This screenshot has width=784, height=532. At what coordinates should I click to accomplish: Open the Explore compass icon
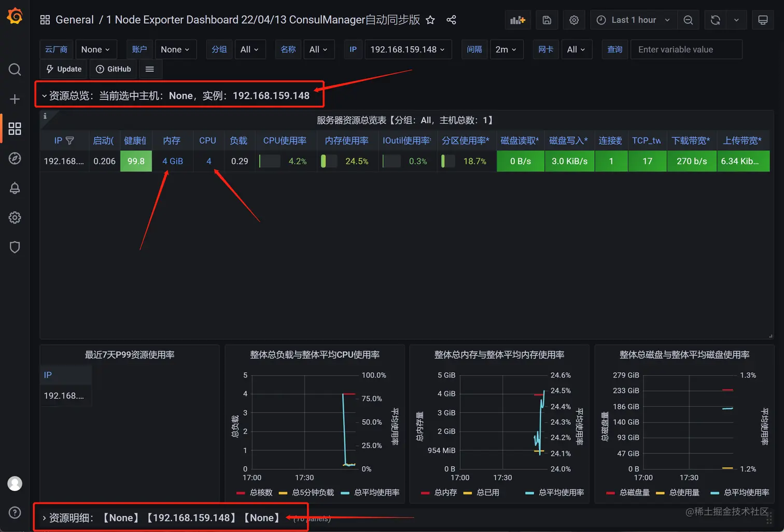click(x=15, y=158)
